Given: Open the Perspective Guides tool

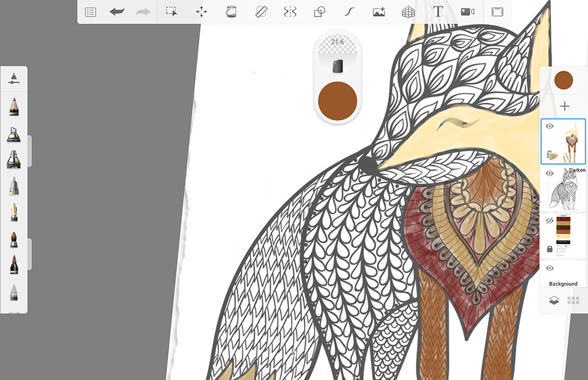Looking at the screenshot, I should pyautogui.click(x=407, y=12).
